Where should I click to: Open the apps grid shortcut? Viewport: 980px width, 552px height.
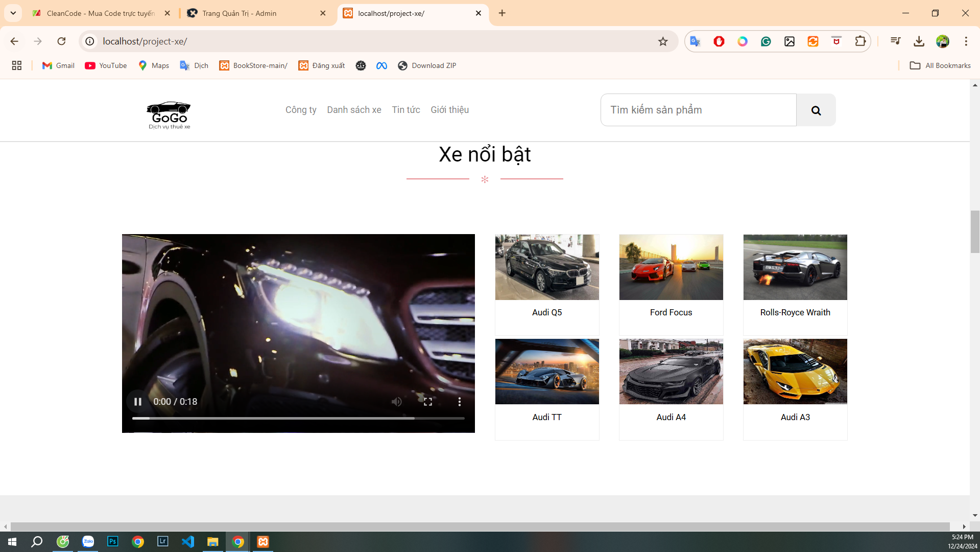tap(17, 65)
